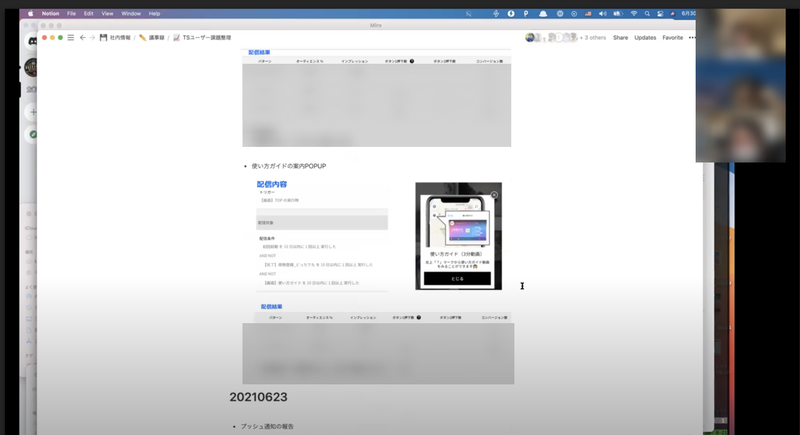Click the upper 配信結果 heading
Image resolution: width=800 pixels, height=435 pixels.
(x=259, y=53)
